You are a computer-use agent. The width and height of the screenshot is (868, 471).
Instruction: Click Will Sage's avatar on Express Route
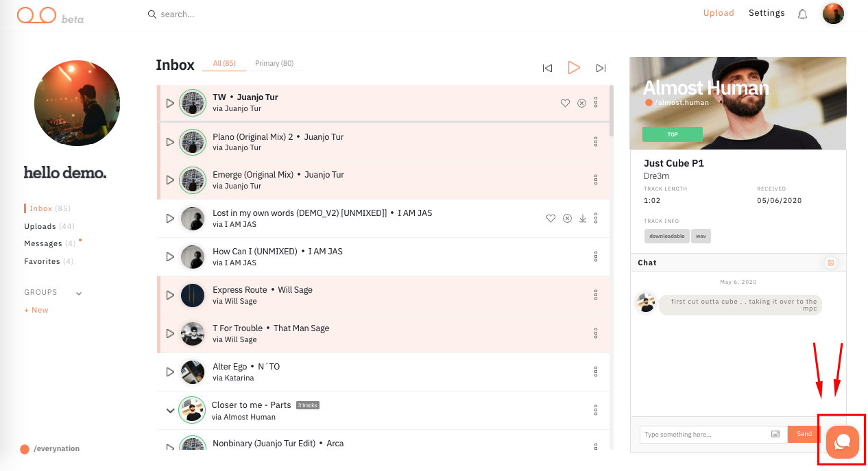tap(193, 295)
